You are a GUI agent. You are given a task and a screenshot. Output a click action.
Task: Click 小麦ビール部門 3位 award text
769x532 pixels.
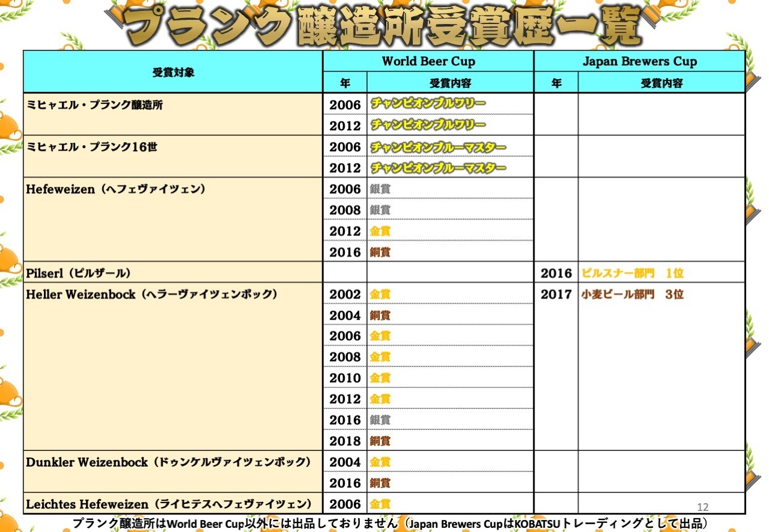[633, 294]
